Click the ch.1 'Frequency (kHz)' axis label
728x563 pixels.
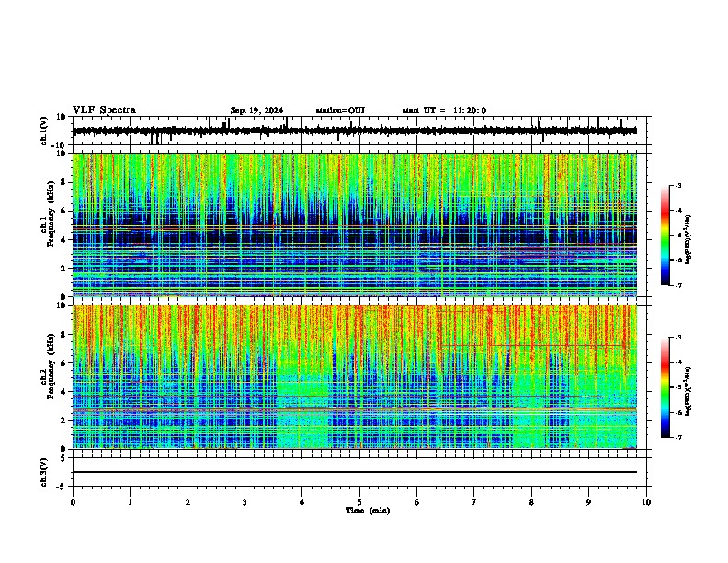coord(51,214)
